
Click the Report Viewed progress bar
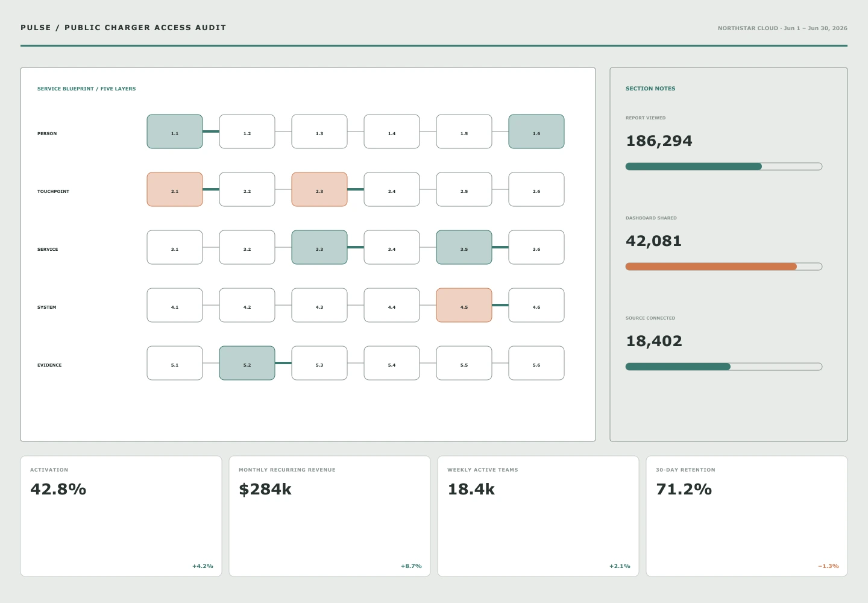(x=724, y=166)
